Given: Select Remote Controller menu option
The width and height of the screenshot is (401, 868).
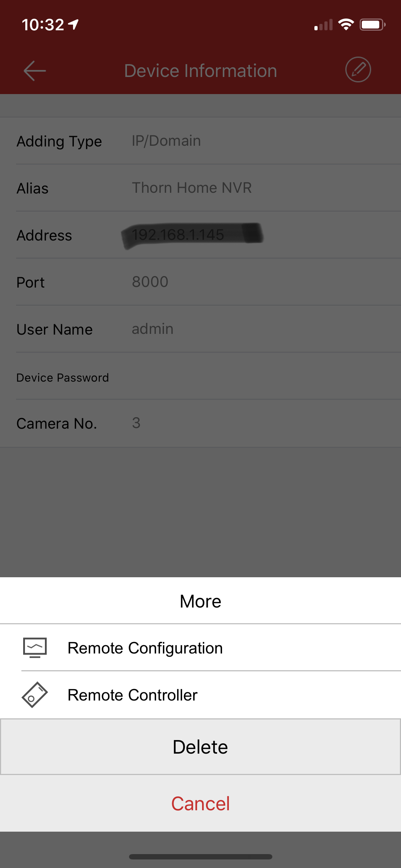Looking at the screenshot, I should (133, 695).
